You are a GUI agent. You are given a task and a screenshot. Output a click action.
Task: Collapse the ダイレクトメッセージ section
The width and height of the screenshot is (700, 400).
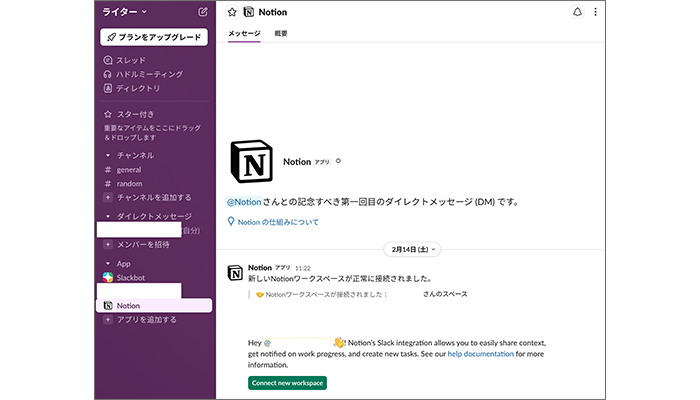click(x=108, y=216)
